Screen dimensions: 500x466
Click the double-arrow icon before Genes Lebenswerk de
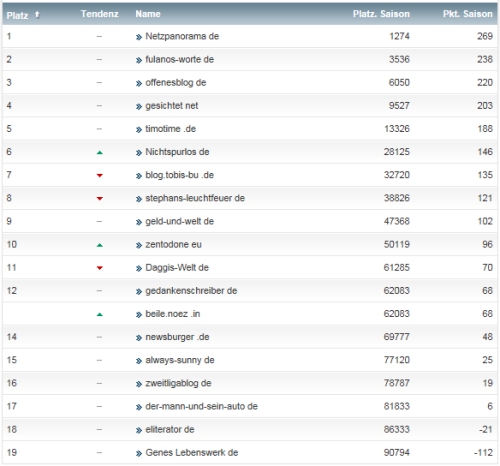(139, 453)
